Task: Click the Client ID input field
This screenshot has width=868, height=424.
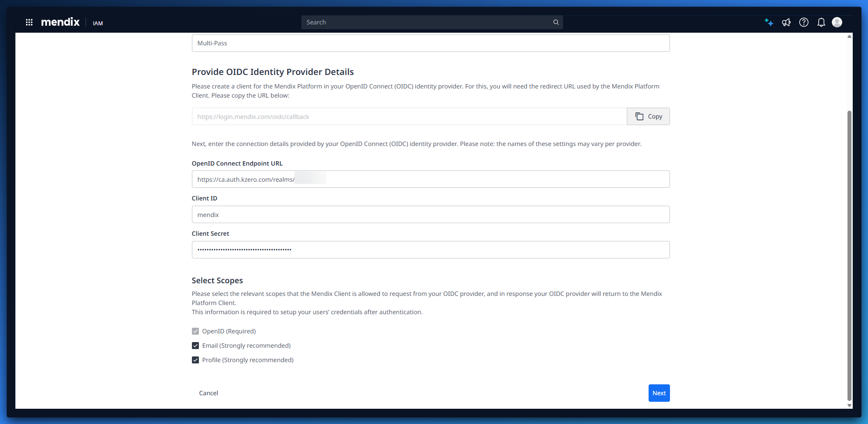Action: (431, 214)
